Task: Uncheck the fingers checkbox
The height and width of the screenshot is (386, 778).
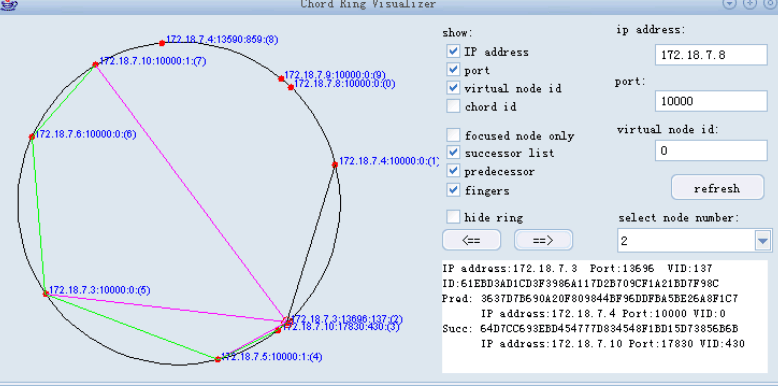Action: pos(453,190)
